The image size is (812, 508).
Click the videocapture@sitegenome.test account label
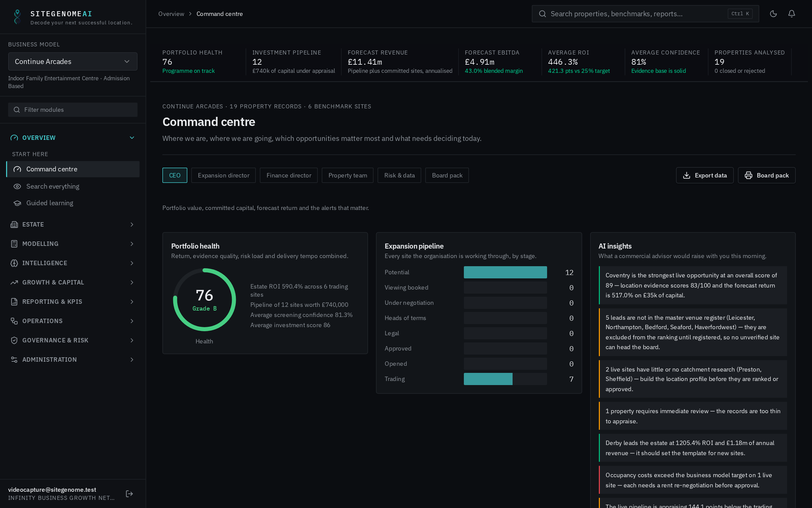coord(52,490)
